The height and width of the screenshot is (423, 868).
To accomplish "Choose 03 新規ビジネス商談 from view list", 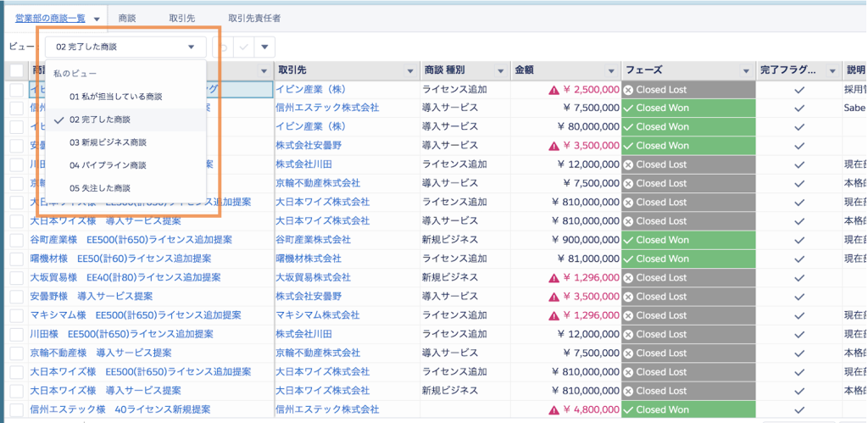I will 108,142.
